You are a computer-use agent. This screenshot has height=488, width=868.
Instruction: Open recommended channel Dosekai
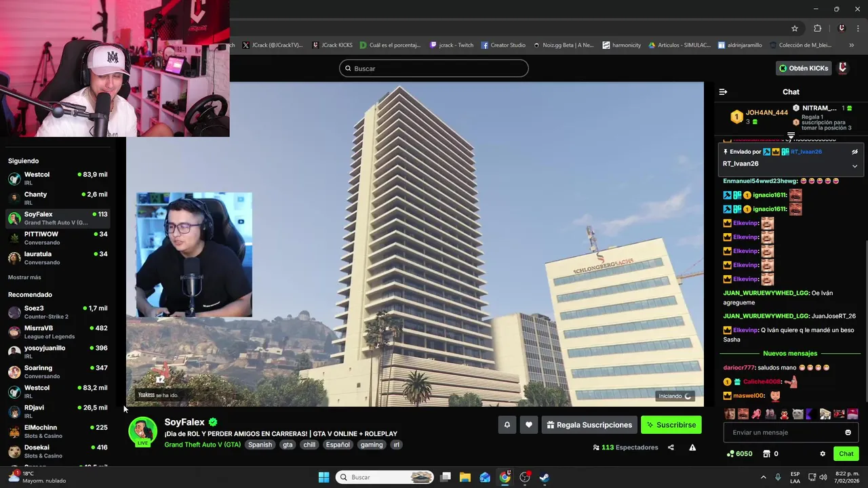[58, 451]
